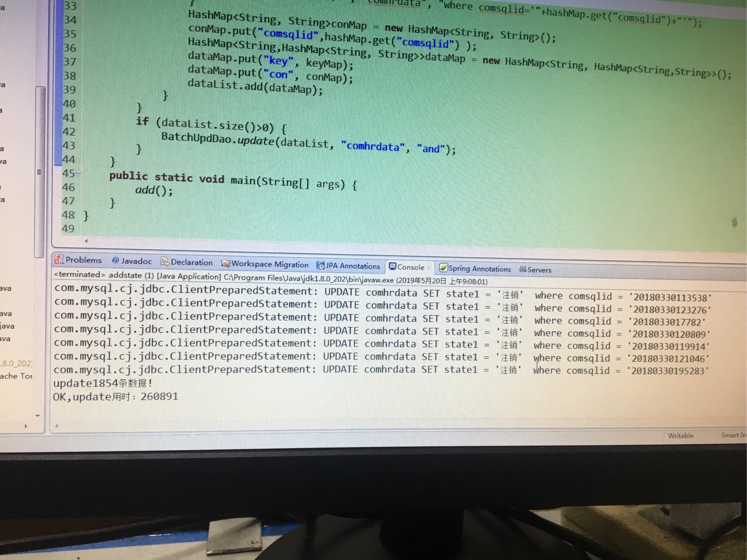
Task: Click the public static void main declaration
Action: pyautogui.click(x=233, y=180)
